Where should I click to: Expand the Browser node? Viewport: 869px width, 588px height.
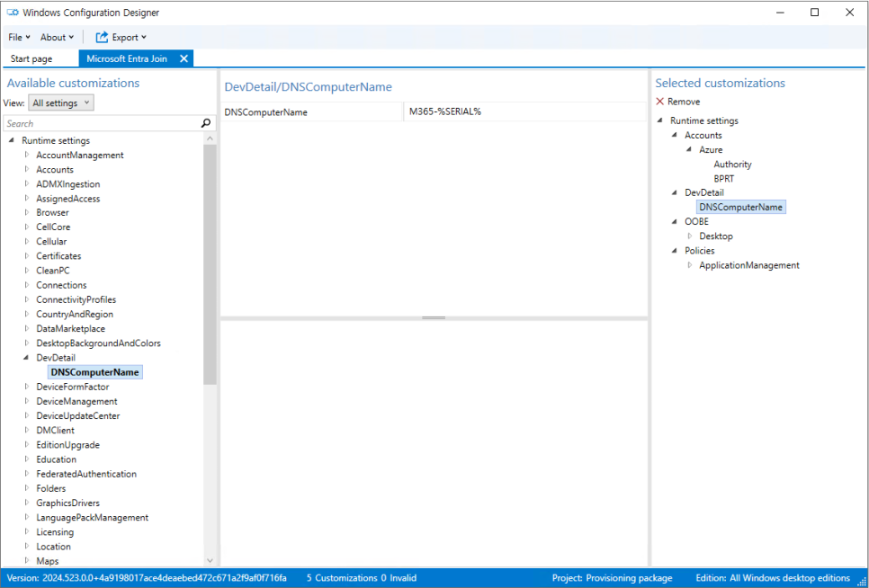(x=27, y=212)
